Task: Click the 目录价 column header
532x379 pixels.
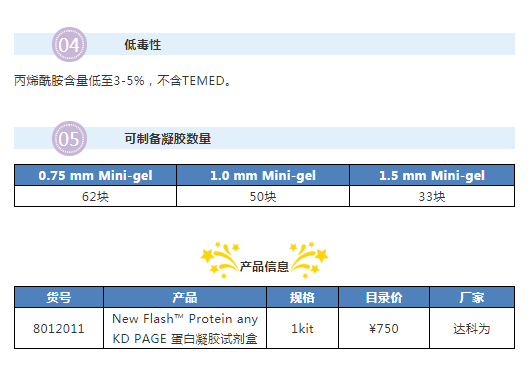Action: [384, 298]
